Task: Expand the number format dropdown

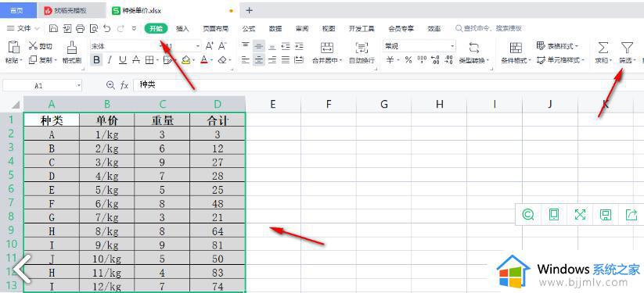Action: click(452, 46)
